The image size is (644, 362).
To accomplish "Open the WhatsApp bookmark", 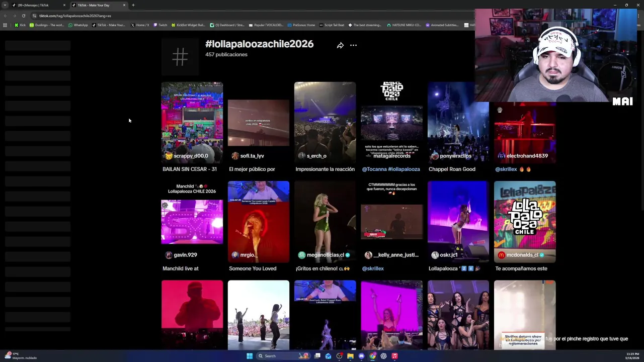I will click(x=78, y=25).
